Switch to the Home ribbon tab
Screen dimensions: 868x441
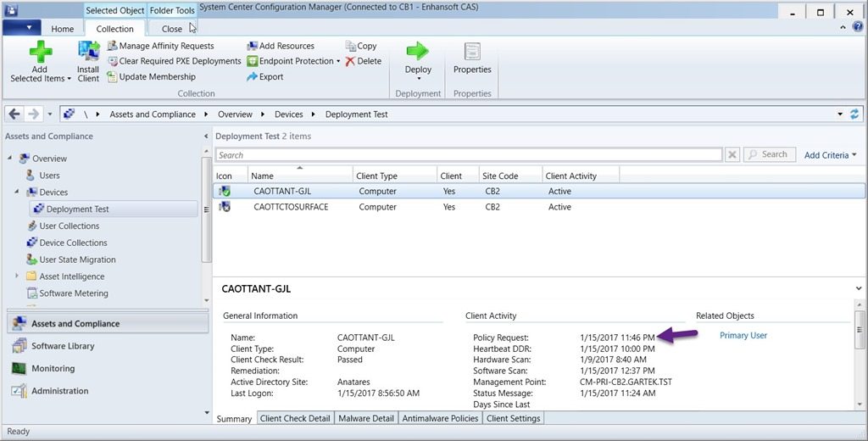[x=62, y=29]
